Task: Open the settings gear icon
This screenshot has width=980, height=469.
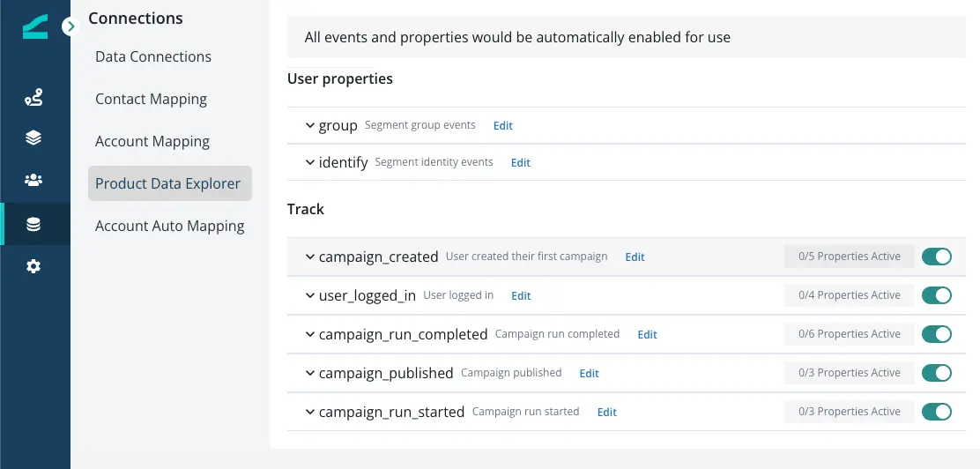Action: (33, 266)
